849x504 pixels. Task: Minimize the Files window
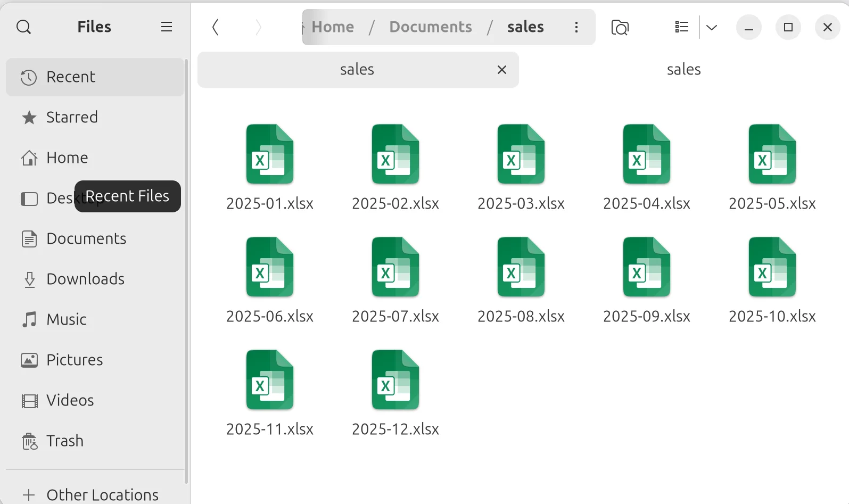(x=749, y=27)
